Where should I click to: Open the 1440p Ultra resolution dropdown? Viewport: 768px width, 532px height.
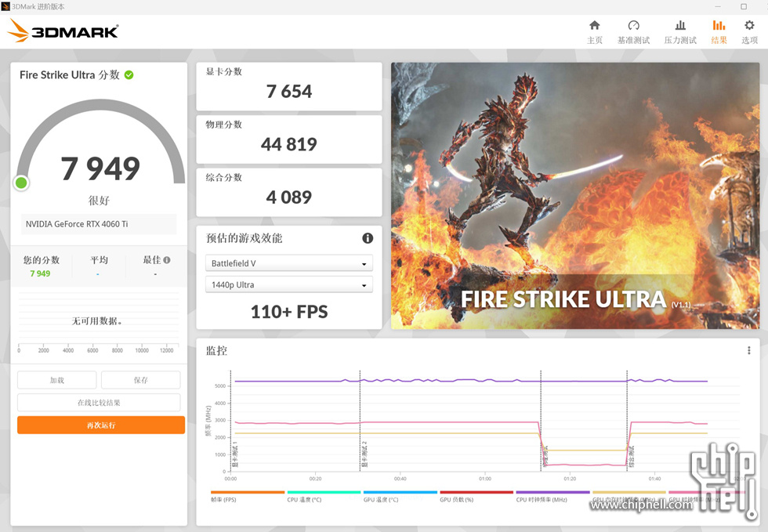[x=289, y=284]
